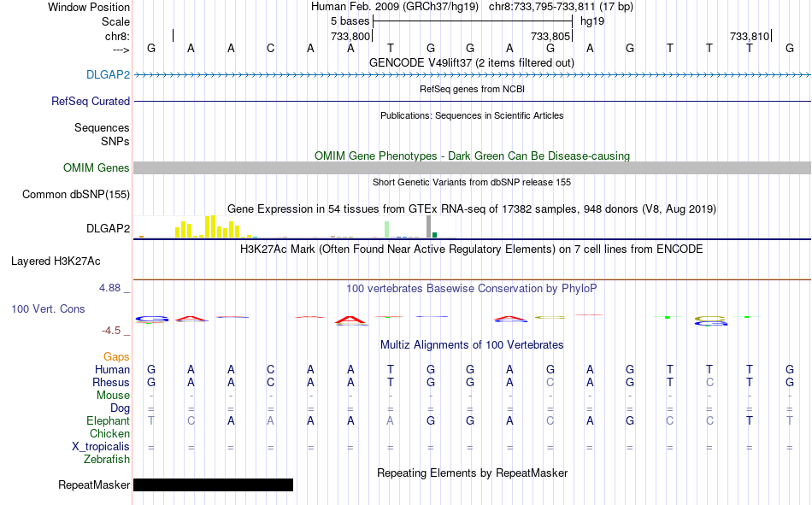
Task: Select the X_tropicalis alignment row label
Action: [x=101, y=447]
